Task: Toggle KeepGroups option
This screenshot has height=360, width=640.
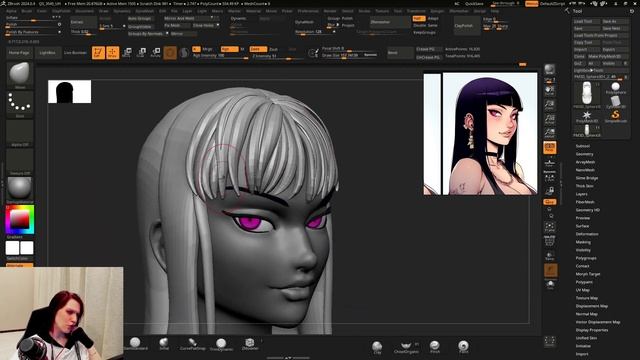Action: point(424,32)
